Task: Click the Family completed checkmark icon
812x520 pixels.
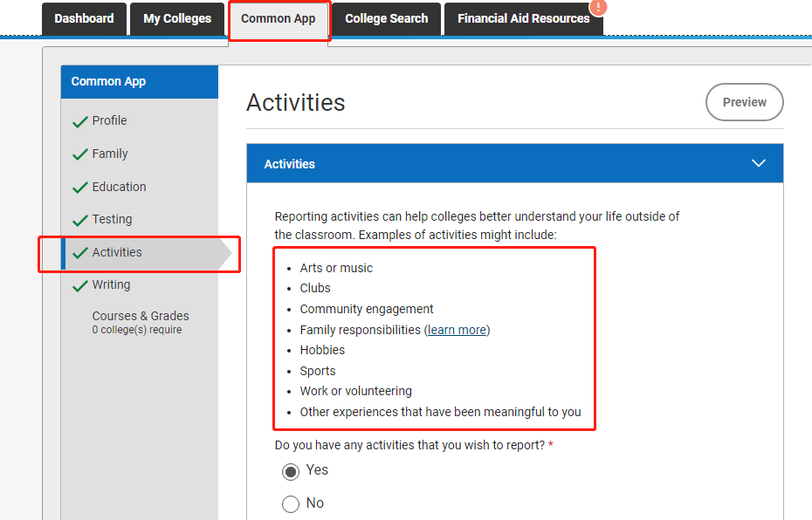Action: [79, 154]
